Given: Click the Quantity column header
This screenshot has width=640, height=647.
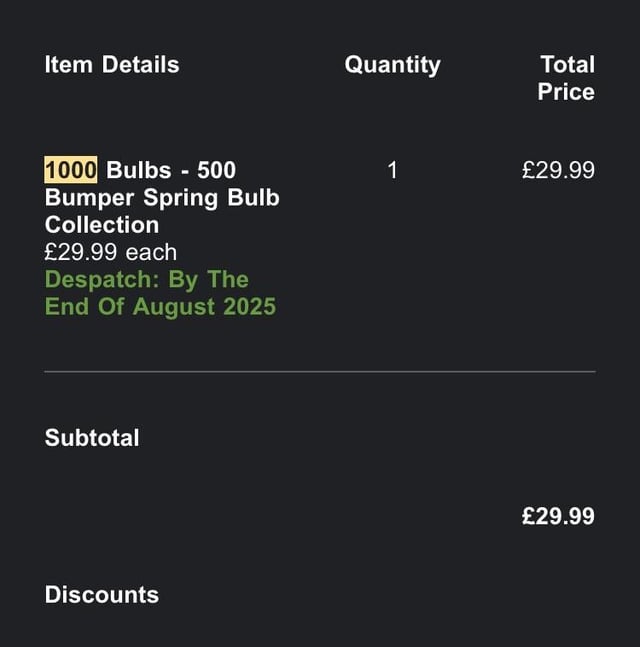Looking at the screenshot, I should (x=392, y=65).
